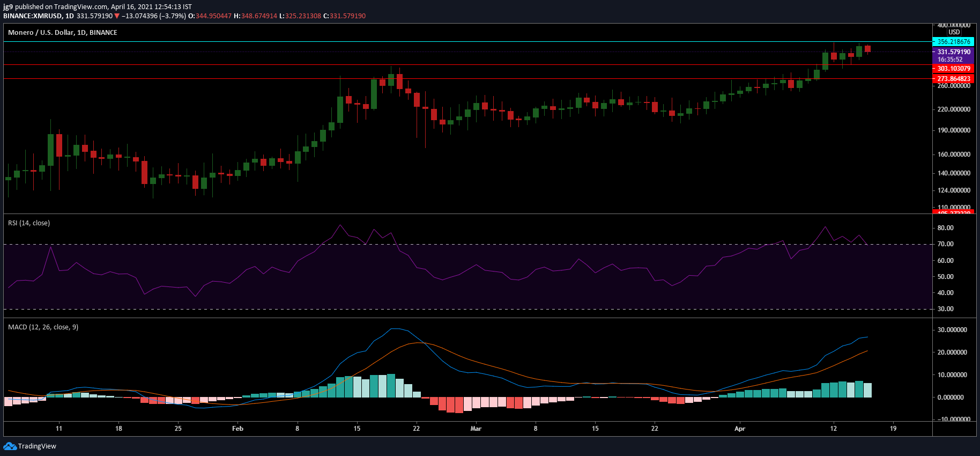Click the MACD axis value 10.000000

point(952,375)
